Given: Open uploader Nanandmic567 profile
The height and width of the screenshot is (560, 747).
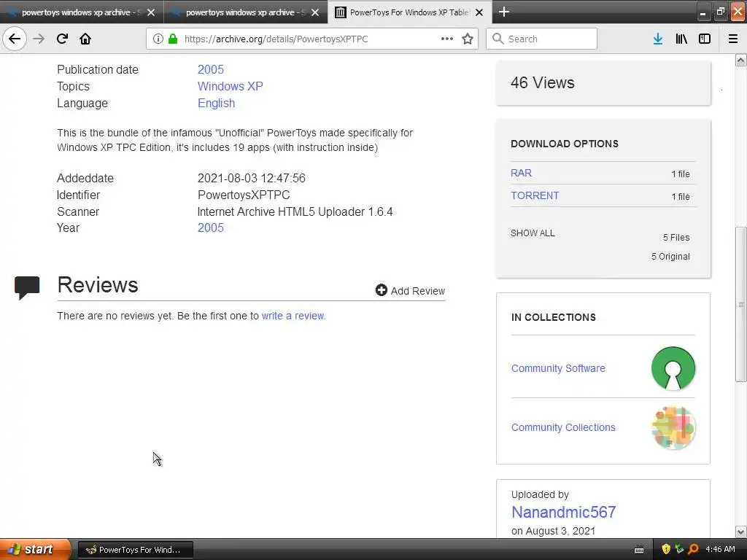Looking at the screenshot, I should (x=564, y=512).
